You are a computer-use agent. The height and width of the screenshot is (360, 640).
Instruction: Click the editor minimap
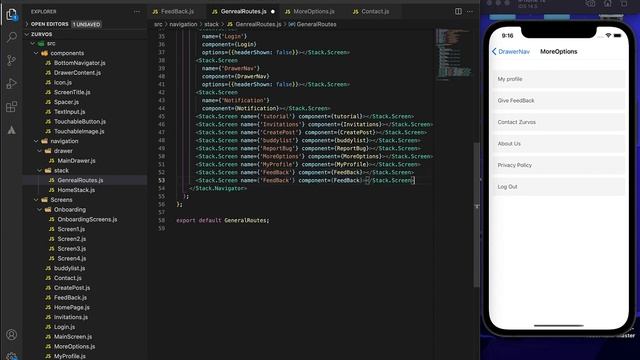point(453,53)
